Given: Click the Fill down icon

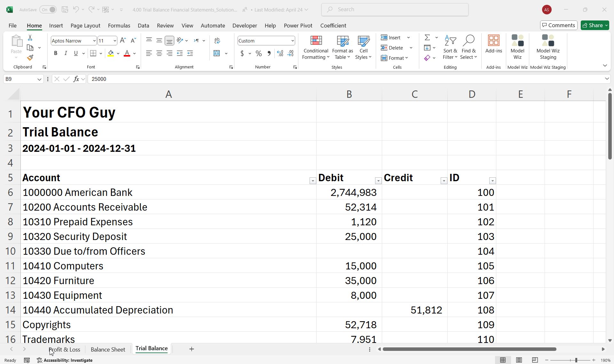Looking at the screenshot, I should [427, 48].
